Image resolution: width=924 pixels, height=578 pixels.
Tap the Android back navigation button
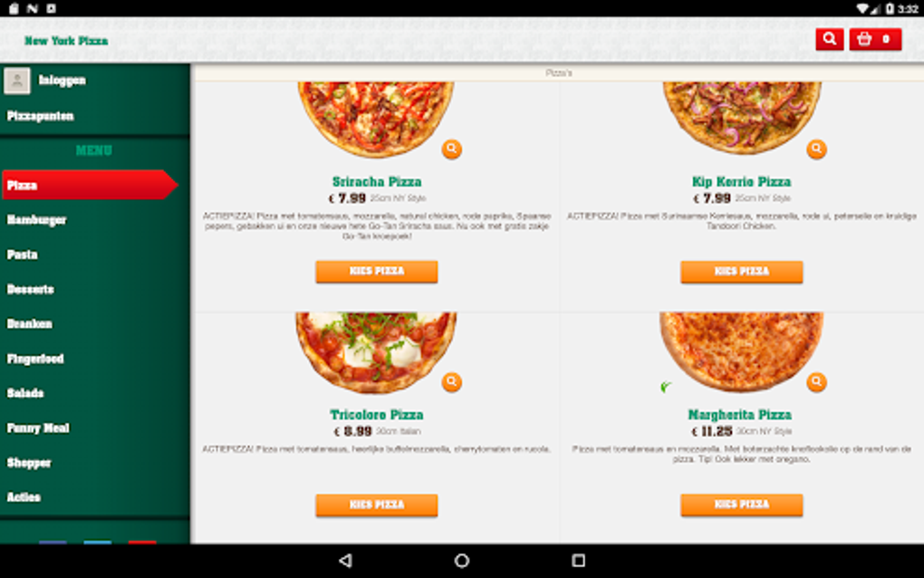(x=345, y=560)
